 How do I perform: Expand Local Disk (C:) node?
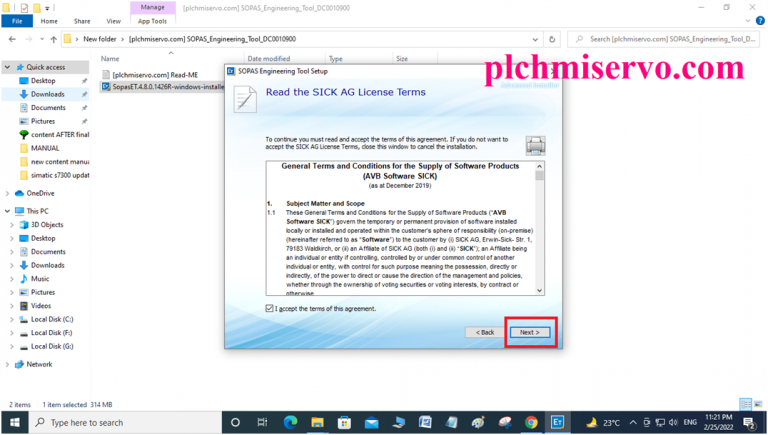12,319
